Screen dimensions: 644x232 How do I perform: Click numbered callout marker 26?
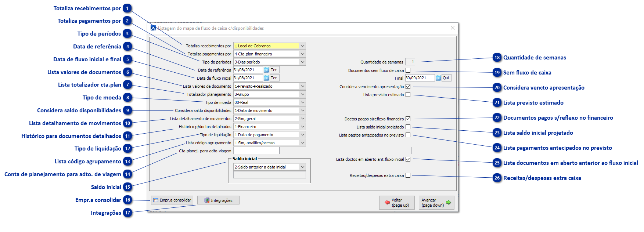[x=497, y=178]
